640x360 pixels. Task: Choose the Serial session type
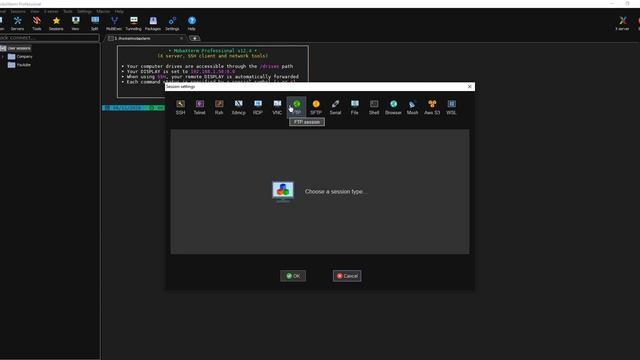335,107
